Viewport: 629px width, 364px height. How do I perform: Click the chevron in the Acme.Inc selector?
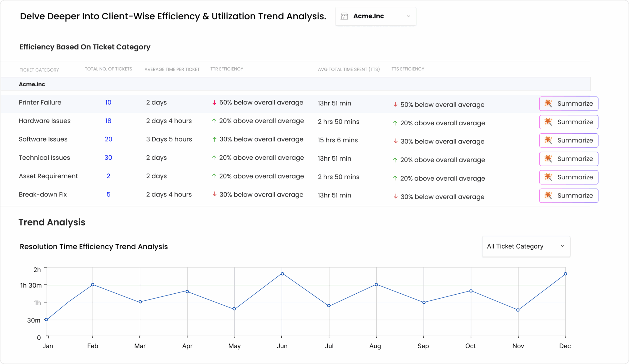408,16
